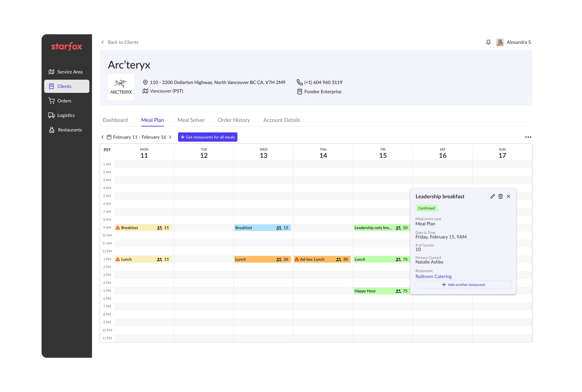Click the phone number icon
Image resolution: width=582 pixels, height=392 pixels.
click(x=299, y=82)
